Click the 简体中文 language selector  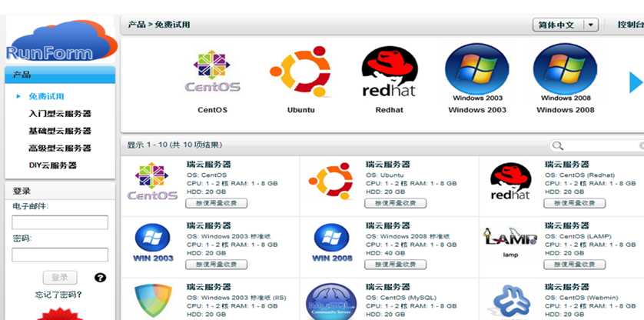click(565, 25)
